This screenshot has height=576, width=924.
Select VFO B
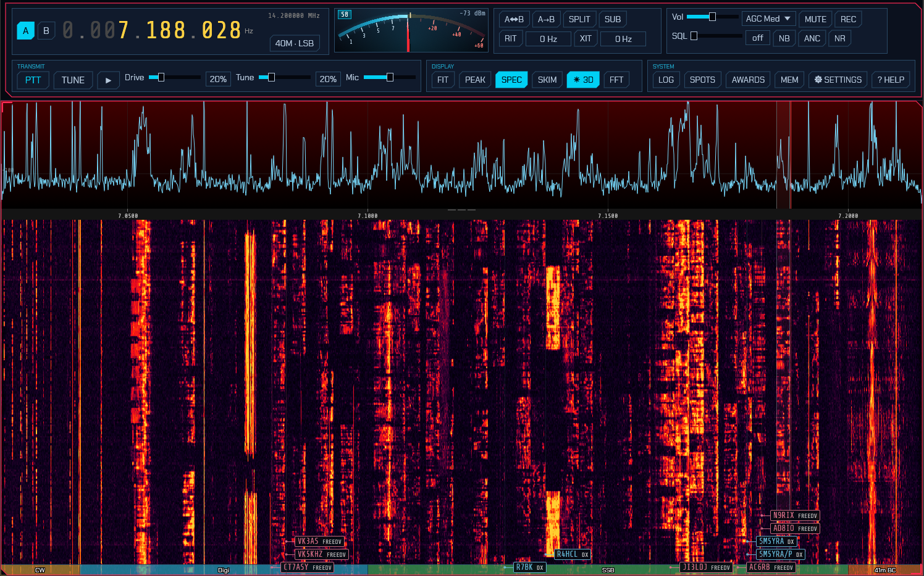point(46,30)
